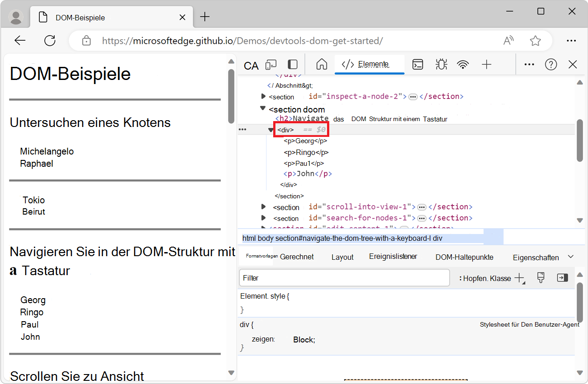The width and height of the screenshot is (588, 384).
Task: Toggle element state with the brush icon
Action: click(x=541, y=277)
